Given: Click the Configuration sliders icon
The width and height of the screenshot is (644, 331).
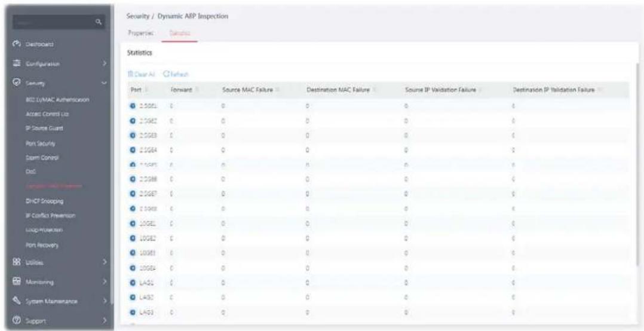Looking at the screenshot, I should click(x=18, y=64).
